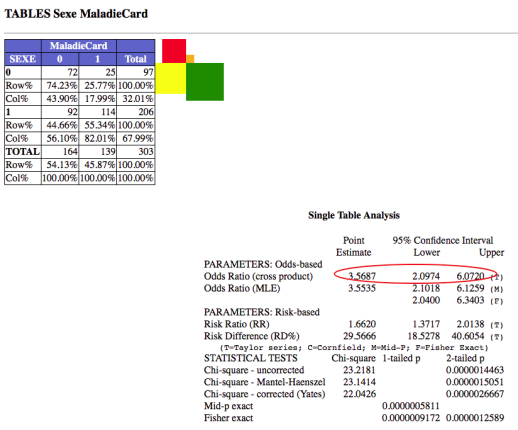
Task: Click the grand total value 303
Action: point(136,151)
